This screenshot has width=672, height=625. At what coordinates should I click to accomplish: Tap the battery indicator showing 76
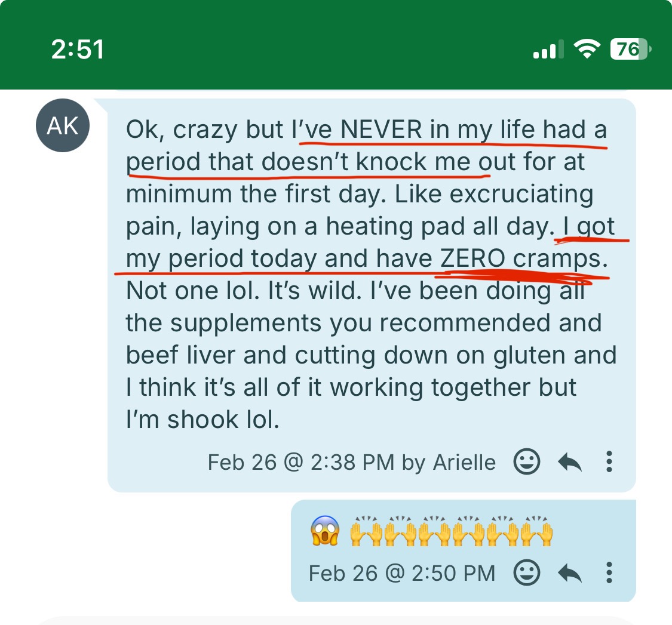pyautogui.click(x=630, y=49)
